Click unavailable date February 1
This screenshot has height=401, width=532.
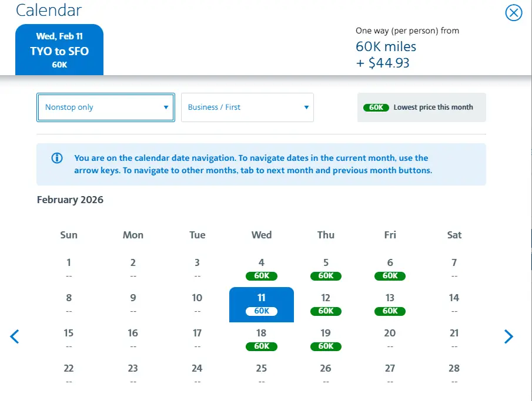(69, 268)
